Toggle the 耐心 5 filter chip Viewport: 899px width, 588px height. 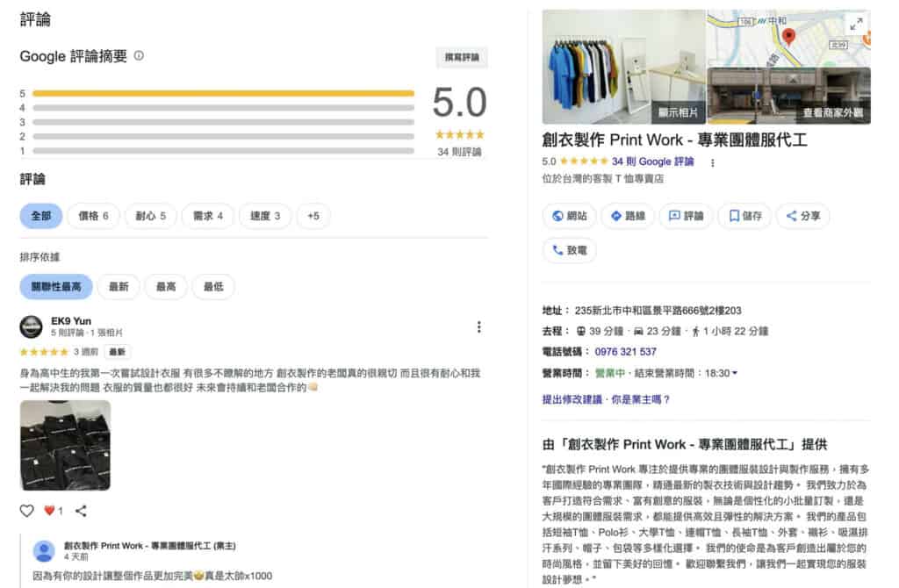[x=150, y=216]
